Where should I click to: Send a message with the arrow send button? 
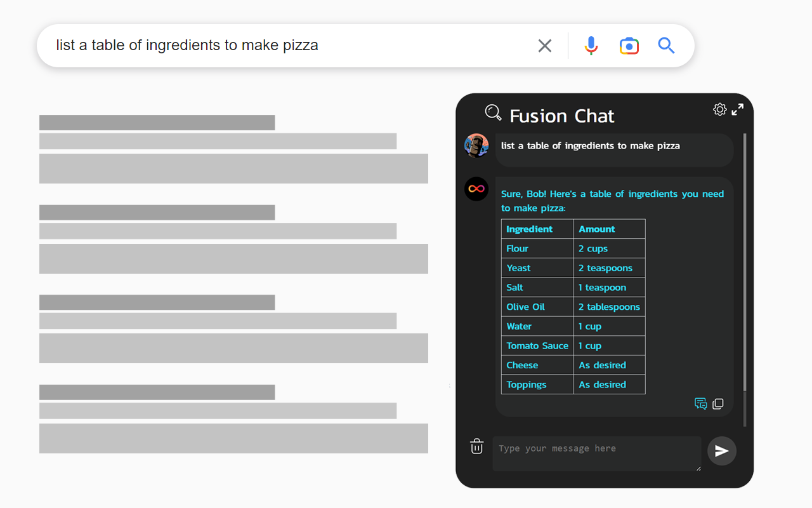pos(721,451)
